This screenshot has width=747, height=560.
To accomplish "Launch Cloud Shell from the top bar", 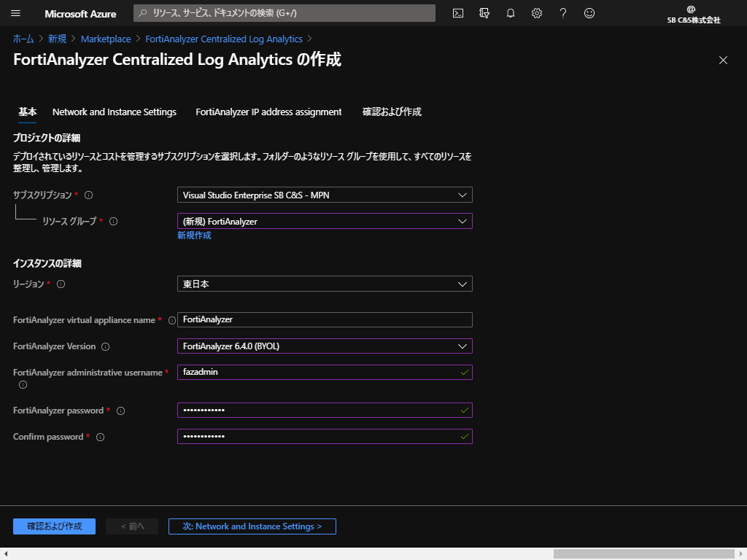I will (458, 13).
